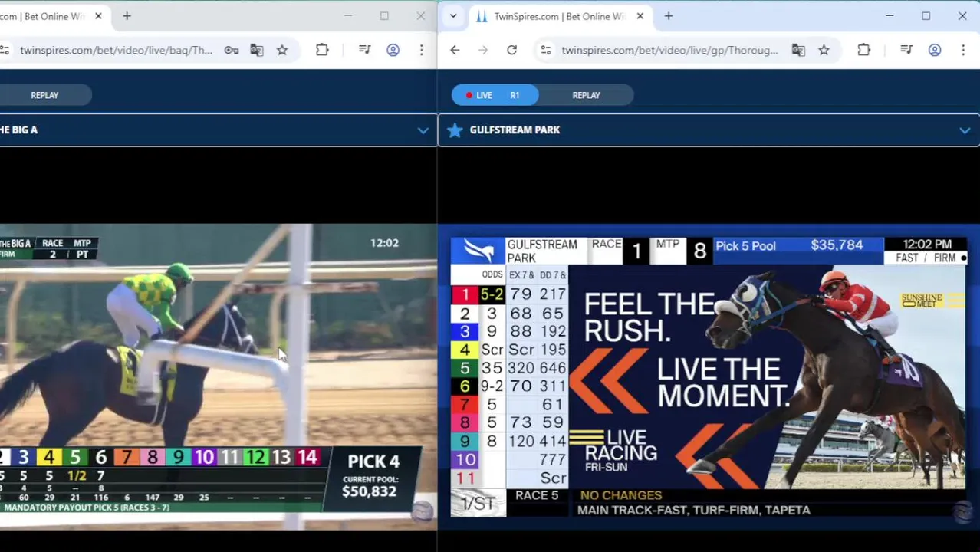The image size is (980, 552).
Task: Click the password key icon in left address bar
Action: pos(231,51)
